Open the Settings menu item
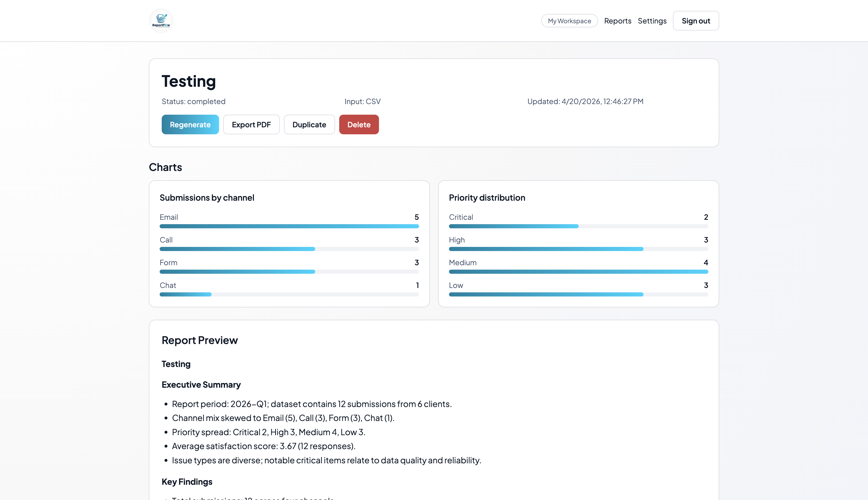 [x=652, y=21]
